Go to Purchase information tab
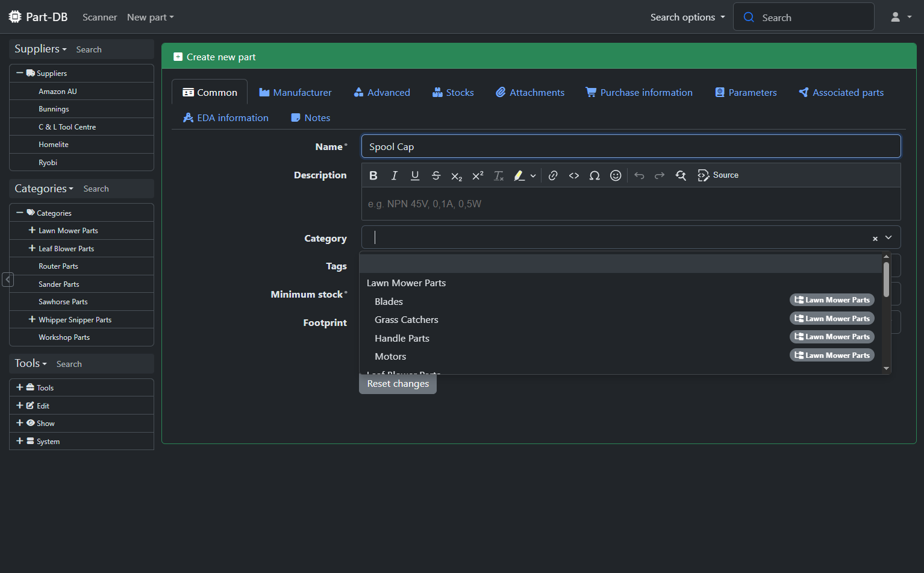Image resolution: width=924 pixels, height=573 pixels. [639, 92]
